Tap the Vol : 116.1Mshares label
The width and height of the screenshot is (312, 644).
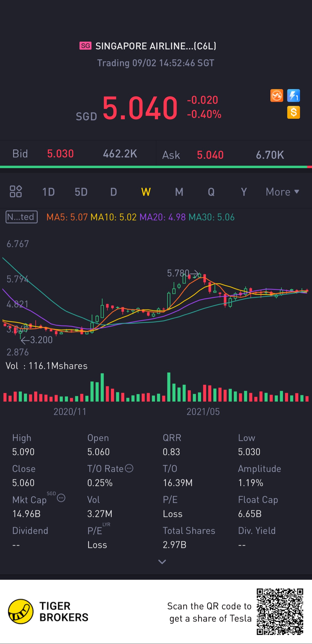click(x=47, y=366)
